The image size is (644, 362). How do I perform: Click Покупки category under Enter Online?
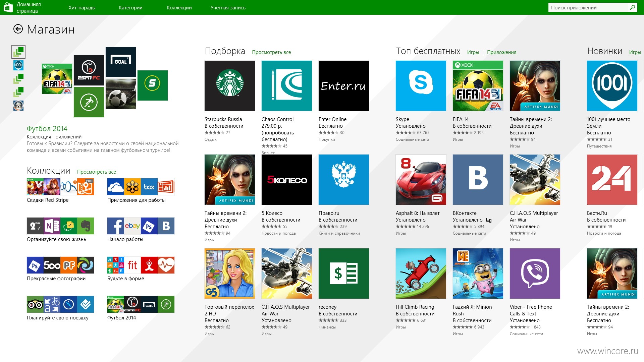click(327, 139)
